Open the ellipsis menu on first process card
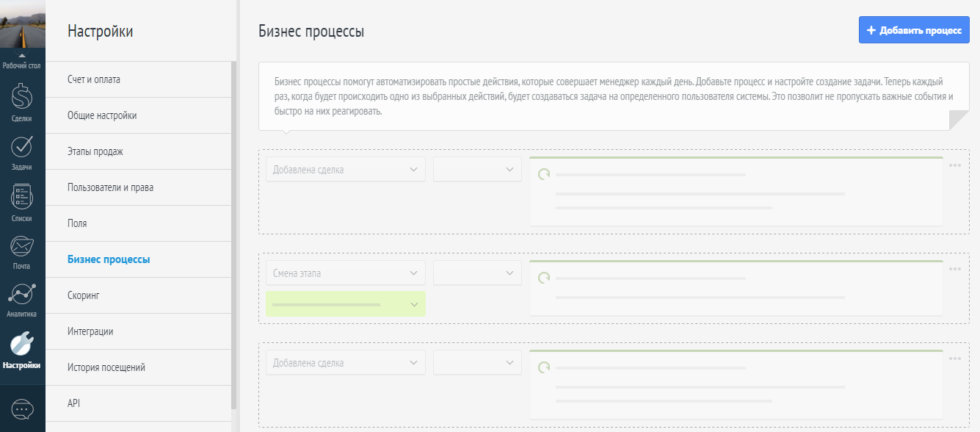The width and height of the screenshot is (980, 432). pyautogui.click(x=954, y=166)
